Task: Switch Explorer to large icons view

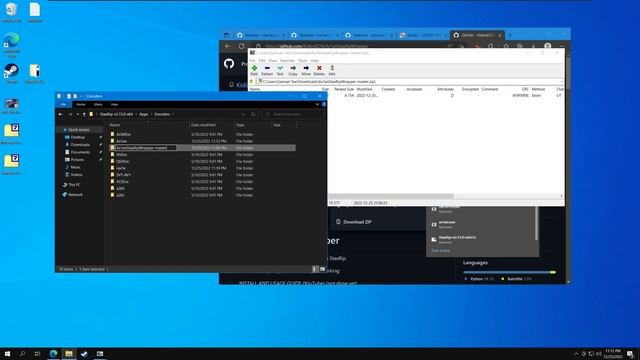Action: 322,269
